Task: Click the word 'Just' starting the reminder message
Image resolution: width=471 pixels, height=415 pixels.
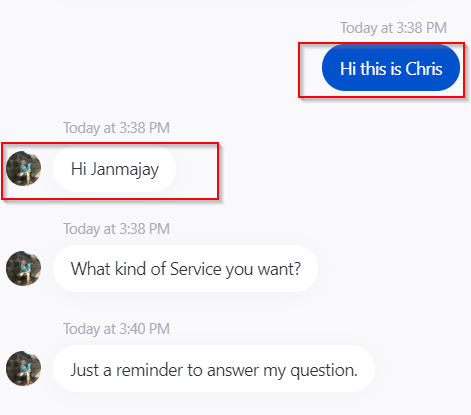Action: click(x=85, y=370)
